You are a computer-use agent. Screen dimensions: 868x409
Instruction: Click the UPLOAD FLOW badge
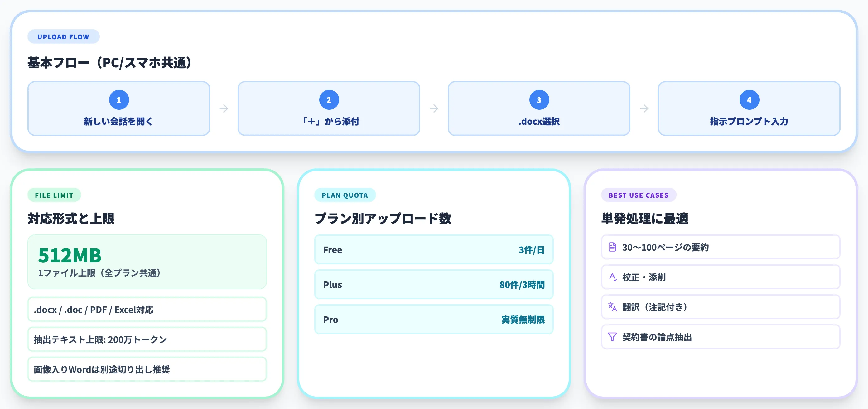pyautogui.click(x=63, y=37)
